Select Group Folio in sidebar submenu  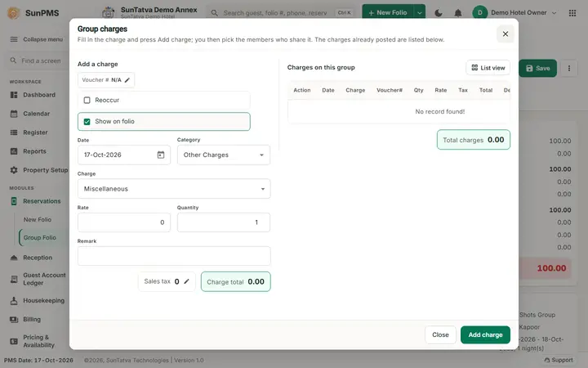click(x=40, y=237)
